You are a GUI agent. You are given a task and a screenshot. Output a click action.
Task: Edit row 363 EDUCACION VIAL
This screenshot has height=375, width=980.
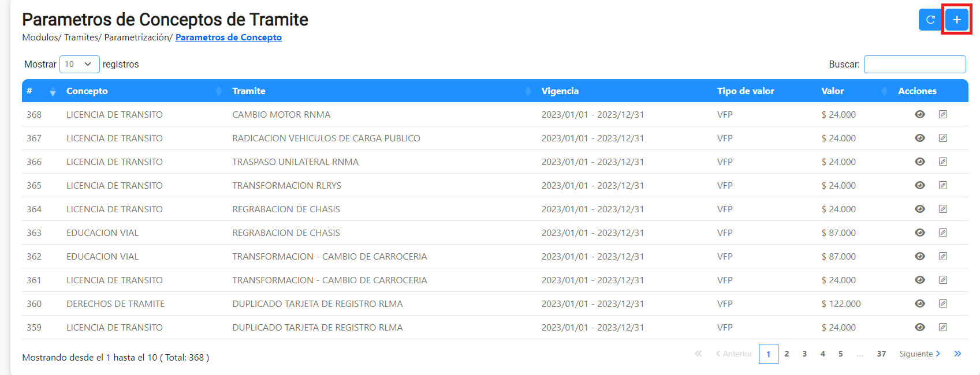click(943, 232)
